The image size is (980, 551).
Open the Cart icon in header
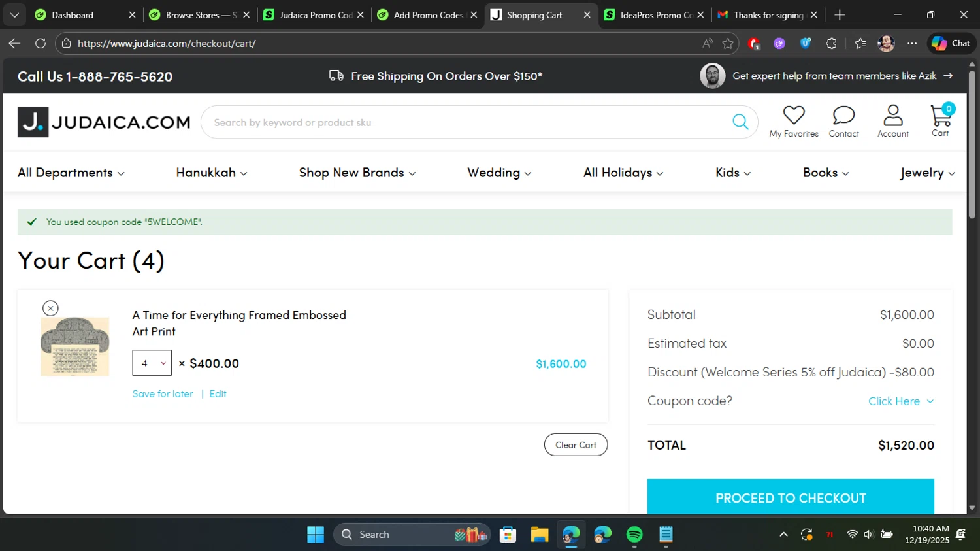pyautogui.click(x=941, y=116)
